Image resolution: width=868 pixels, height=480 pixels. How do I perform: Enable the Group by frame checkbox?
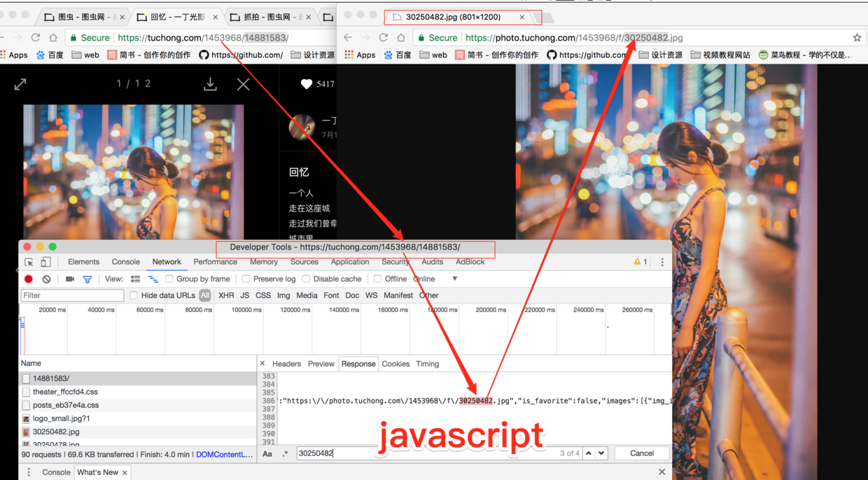pos(169,279)
